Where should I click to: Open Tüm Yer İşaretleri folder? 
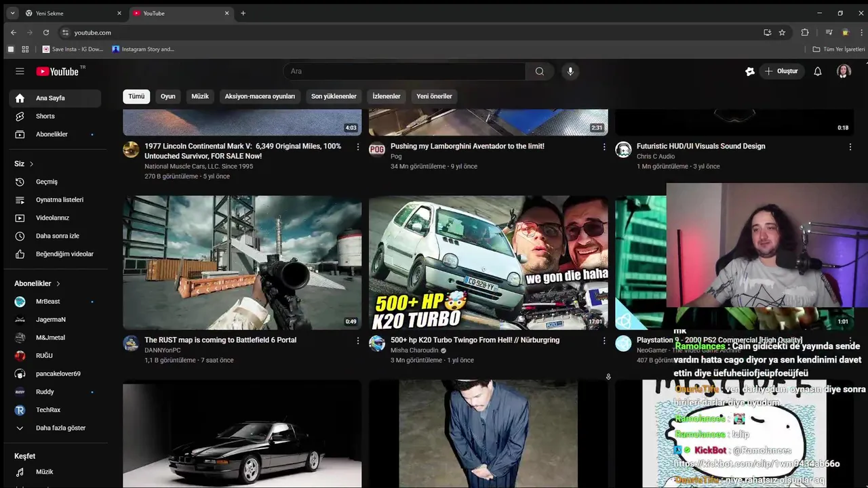click(839, 49)
